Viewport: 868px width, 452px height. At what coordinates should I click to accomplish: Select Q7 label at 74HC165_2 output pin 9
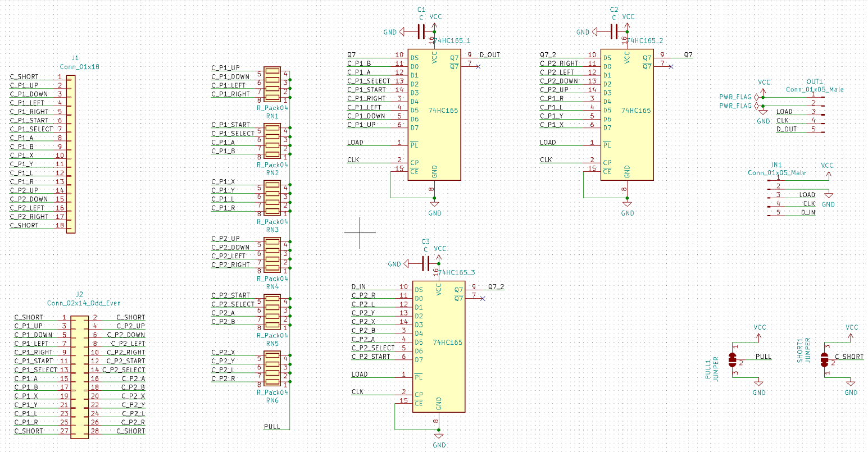pos(688,55)
